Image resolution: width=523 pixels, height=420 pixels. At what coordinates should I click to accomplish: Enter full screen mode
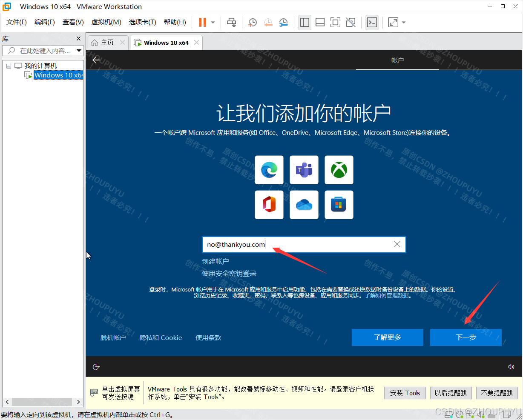click(x=335, y=22)
